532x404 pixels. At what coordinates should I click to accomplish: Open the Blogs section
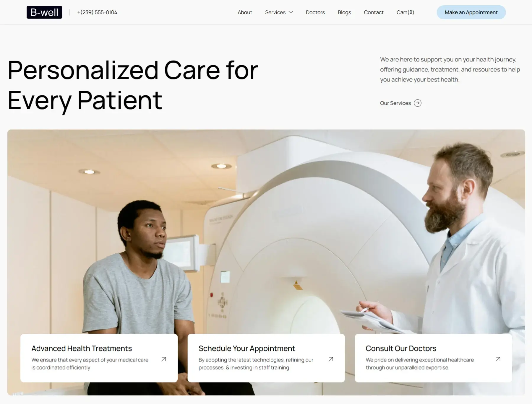(x=344, y=12)
